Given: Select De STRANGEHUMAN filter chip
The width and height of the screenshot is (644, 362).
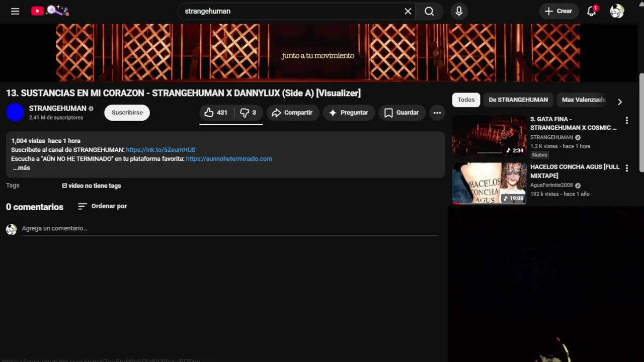Looking at the screenshot, I should [518, 100].
